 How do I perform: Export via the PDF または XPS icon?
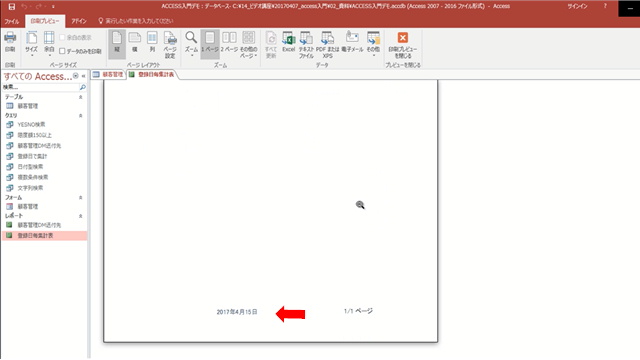pos(327,45)
